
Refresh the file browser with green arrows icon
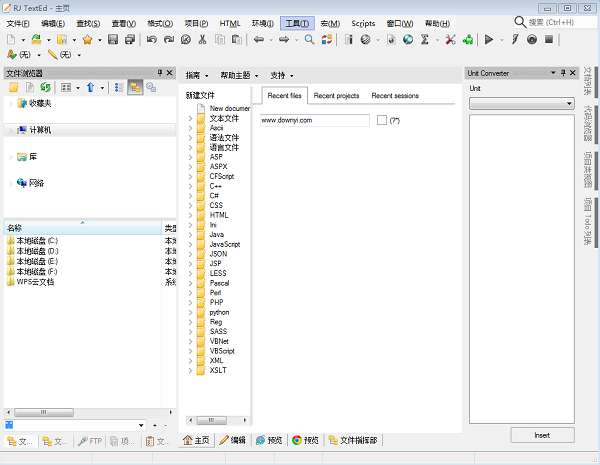coord(46,88)
